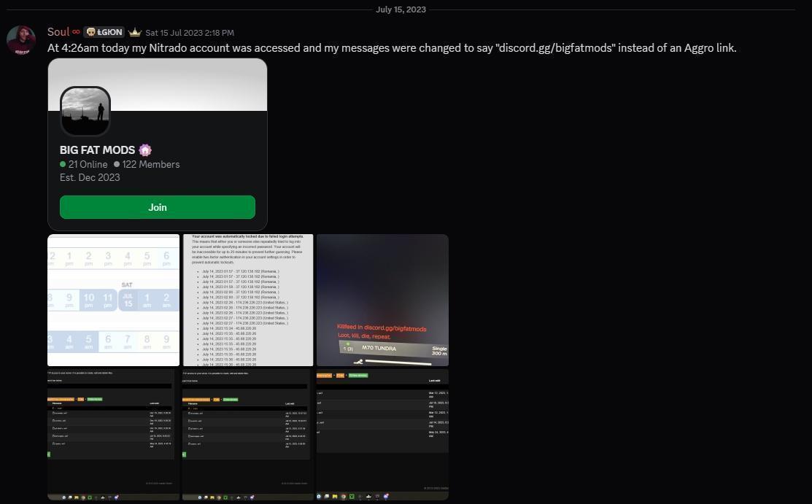Open the bottom-left file list screenshot thumbnail
The height and width of the screenshot is (504, 812).
pyautogui.click(x=113, y=435)
